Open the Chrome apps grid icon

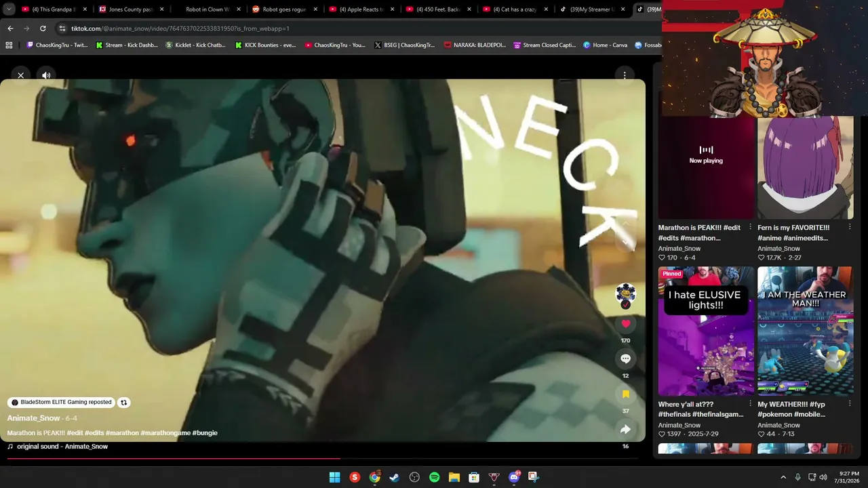pos(9,45)
